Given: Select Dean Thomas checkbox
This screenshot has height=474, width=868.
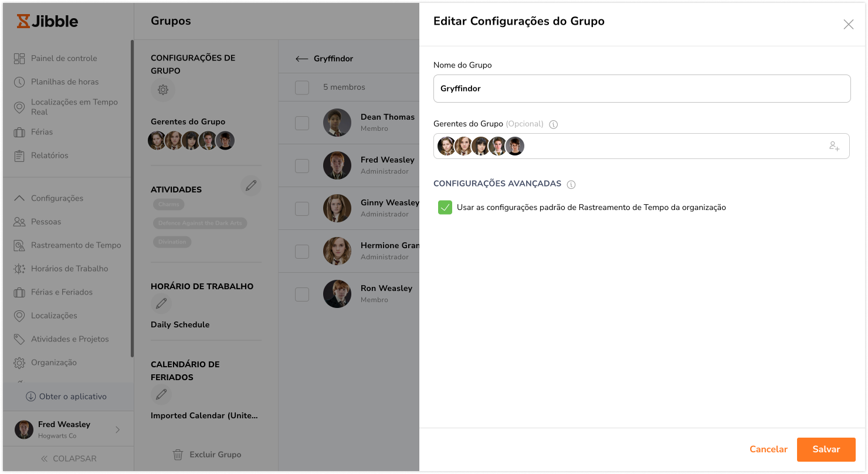Looking at the screenshot, I should coord(302,123).
